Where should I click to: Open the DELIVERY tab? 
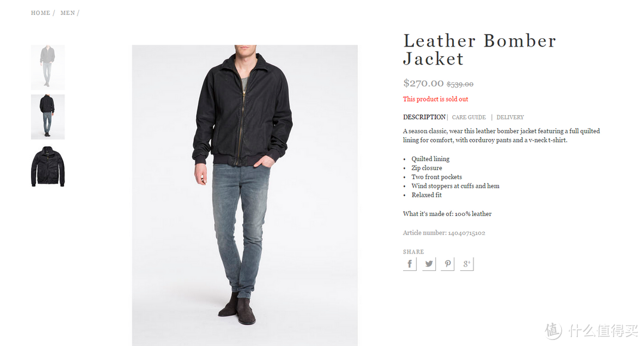510,118
